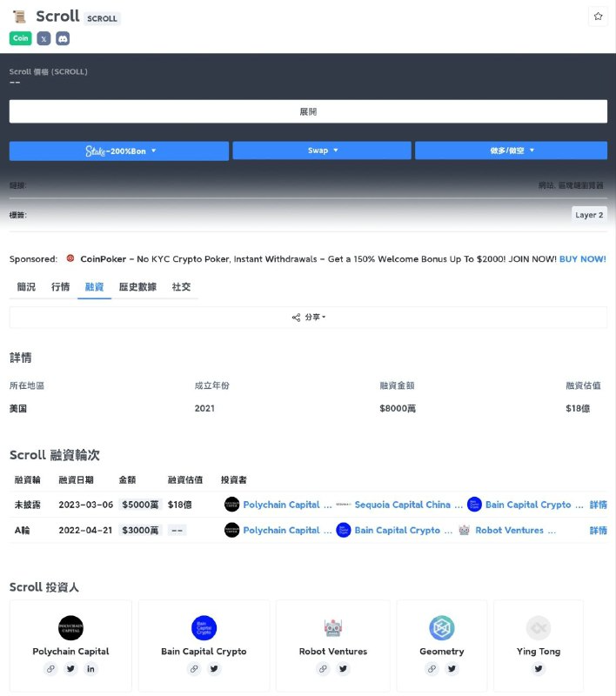Open Ying Tong Twitter icon

pos(539,668)
